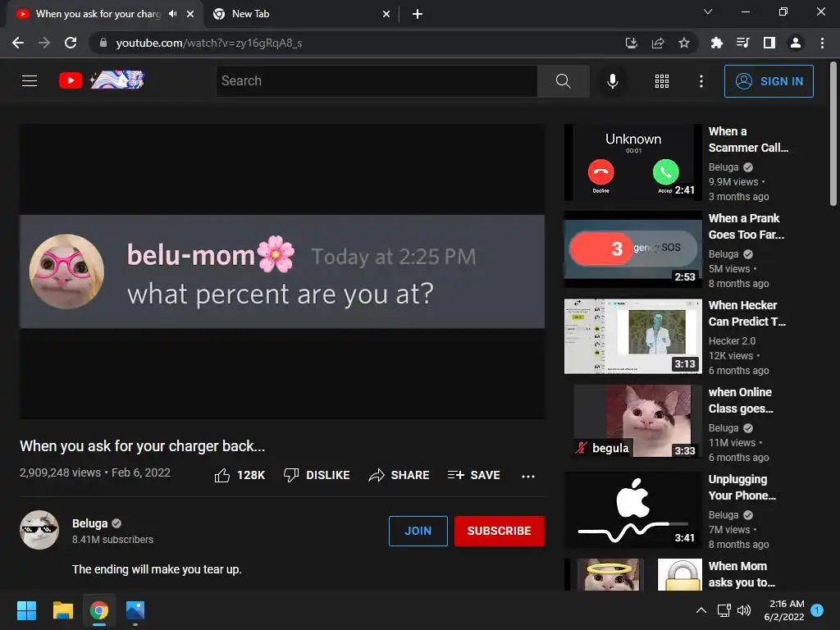840x630 pixels.
Task: Click the search magnifier button
Action: pyautogui.click(x=563, y=81)
